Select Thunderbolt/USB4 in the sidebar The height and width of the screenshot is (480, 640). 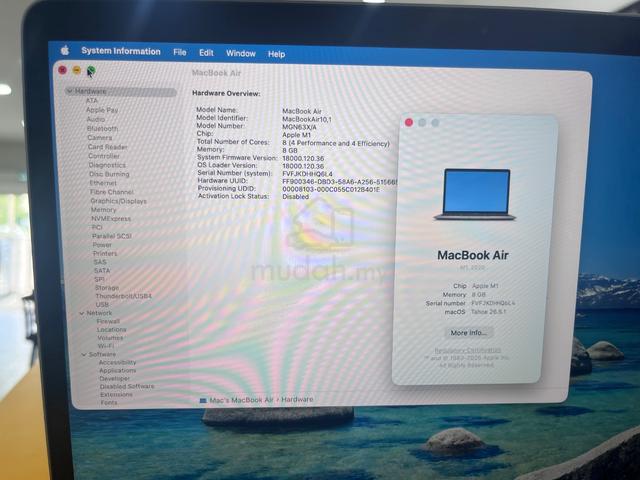pyautogui.click(x=123, y=296)
